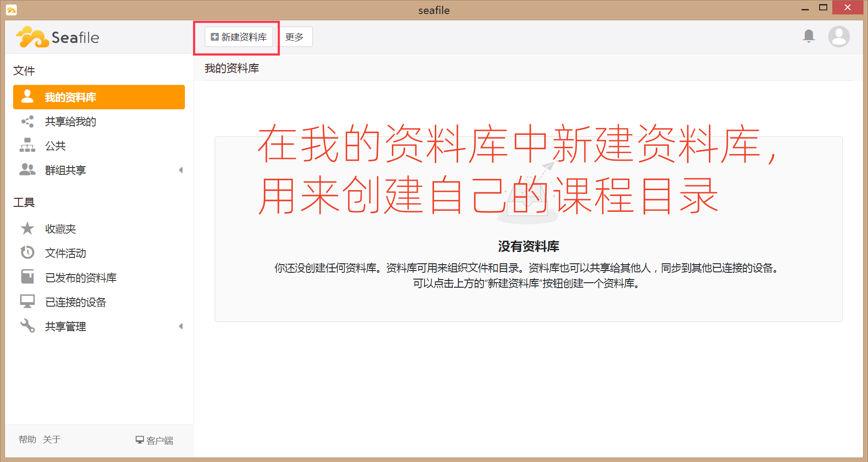Viewport: 868px width, 462px height.
Task: Open the 关于 link
Action: pyautogui.click(x=52, y=439)
